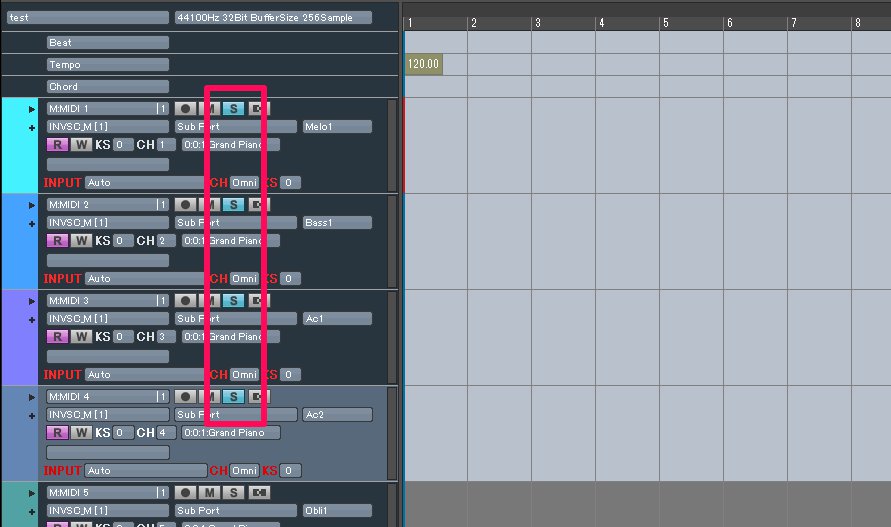891x527 pixels.
Task: Open the INPUT Auto dropdown on MIDI 3
Action: pyautogui.click(x=145, y=374)
